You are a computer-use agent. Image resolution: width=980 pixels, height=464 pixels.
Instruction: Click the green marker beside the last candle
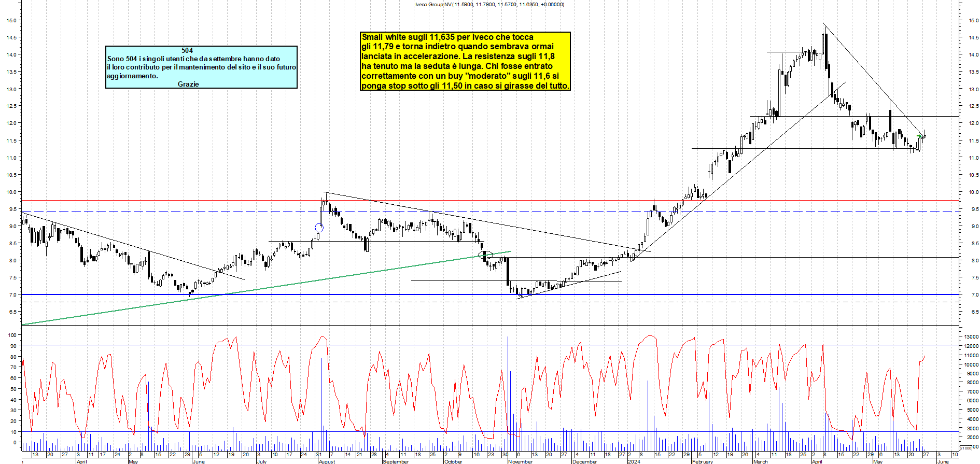(919, 136)
